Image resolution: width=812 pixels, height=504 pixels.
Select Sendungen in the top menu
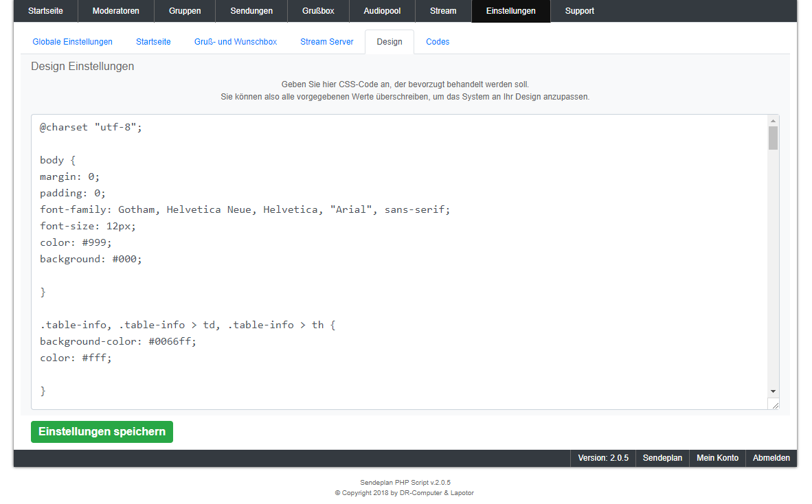(x=251, y=11)
